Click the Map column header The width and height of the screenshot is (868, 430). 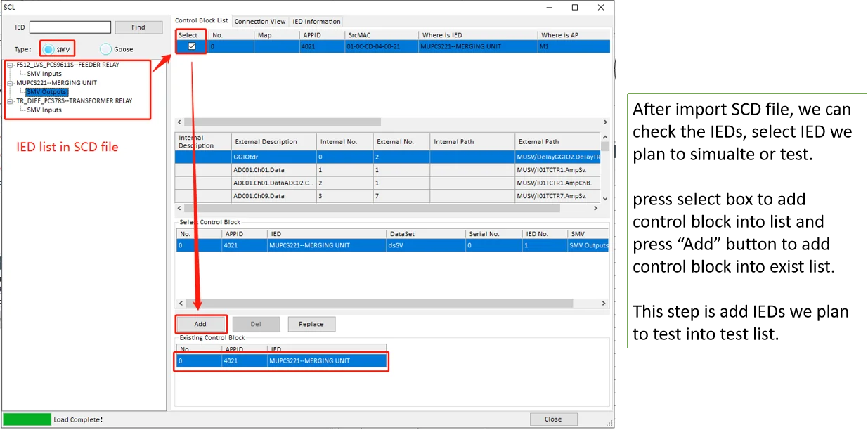point(276,35)
